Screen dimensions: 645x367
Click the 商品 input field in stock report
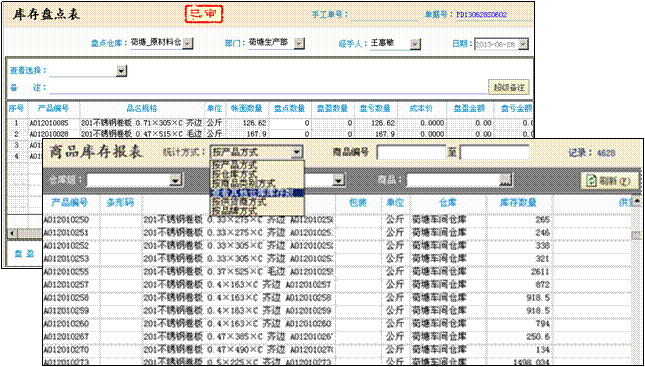(453, 180)
